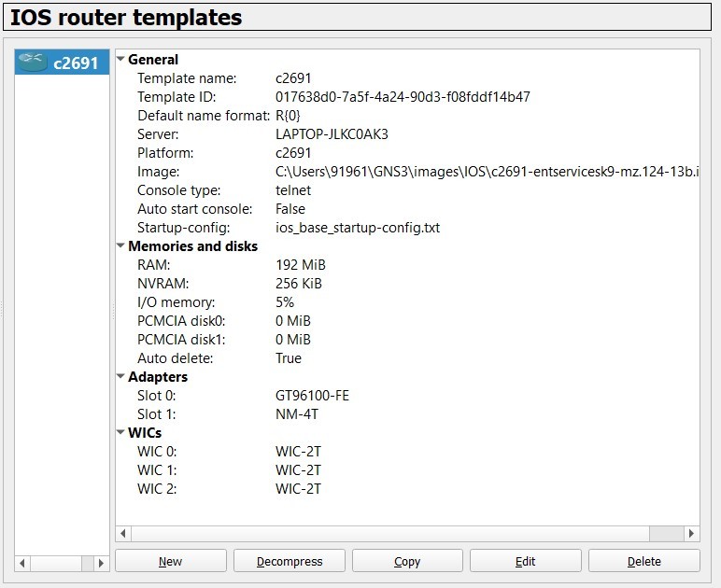Viewport: 721px width, 588px height.
Task: Collapse the General section
Action: tap(120, 59)
